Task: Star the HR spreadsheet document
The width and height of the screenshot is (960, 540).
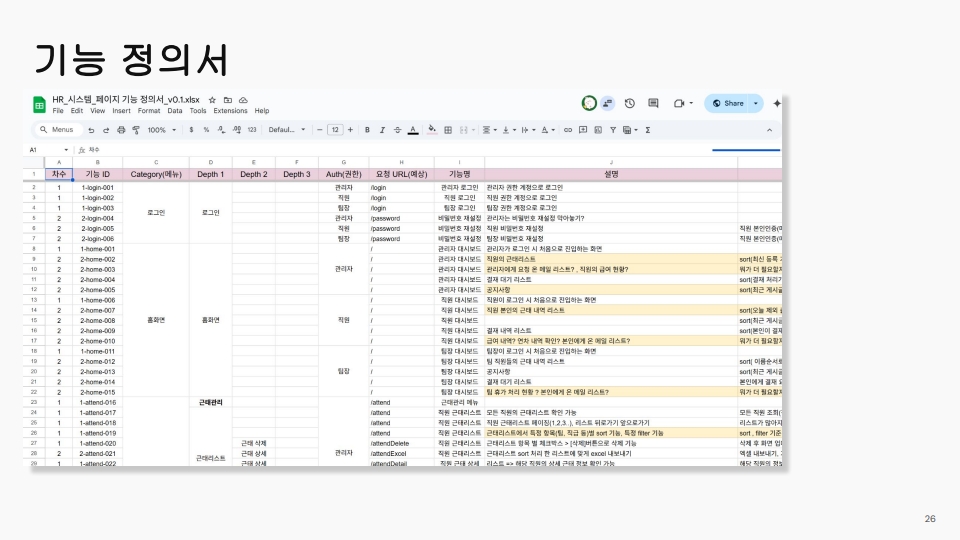Action: (212, 101)
